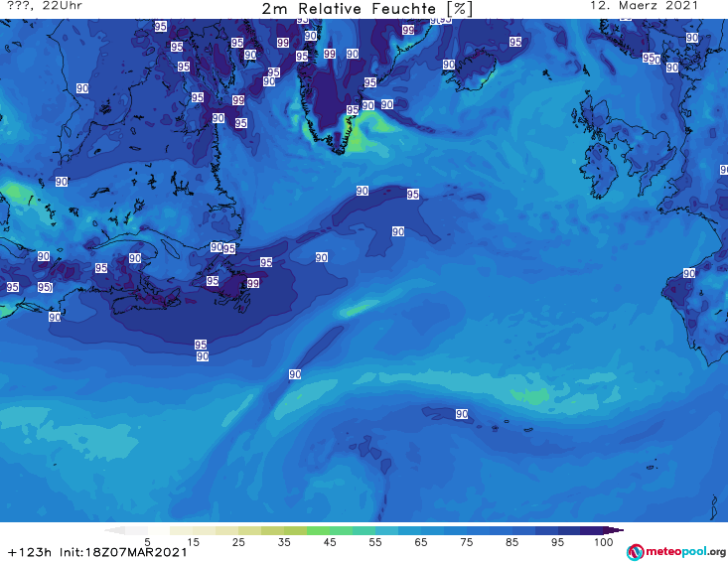Click the legend value 95
This screenshot has height=562, width=728.
click(557, 541)
